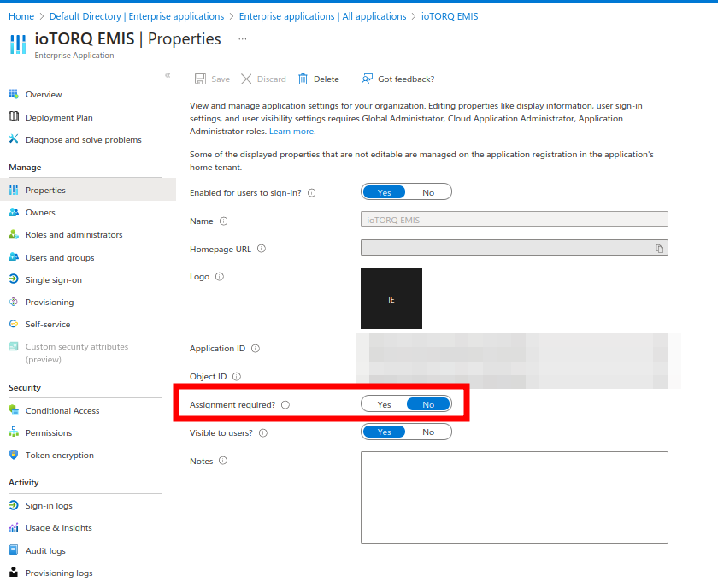Click the Single sign-on arrow icon
This screenshot has height=588, width=718.
pos(14,279)
